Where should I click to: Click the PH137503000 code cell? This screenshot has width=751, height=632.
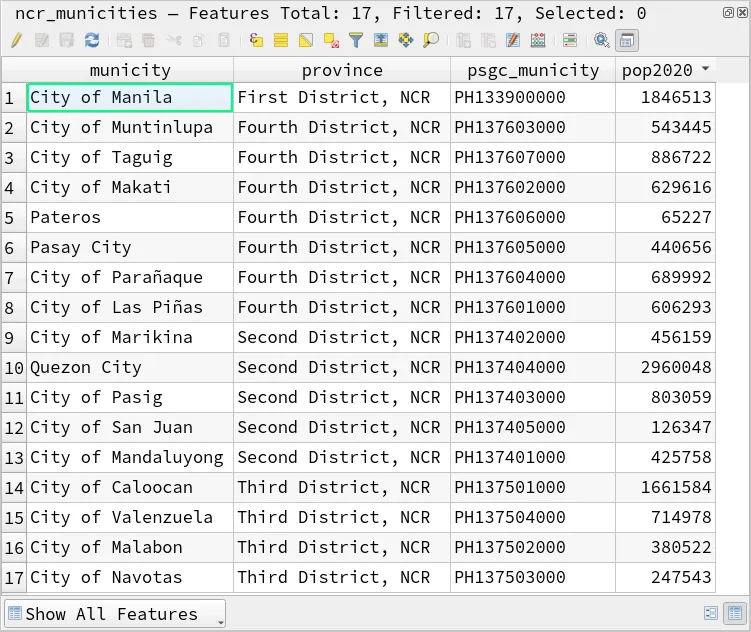point(533,577)
